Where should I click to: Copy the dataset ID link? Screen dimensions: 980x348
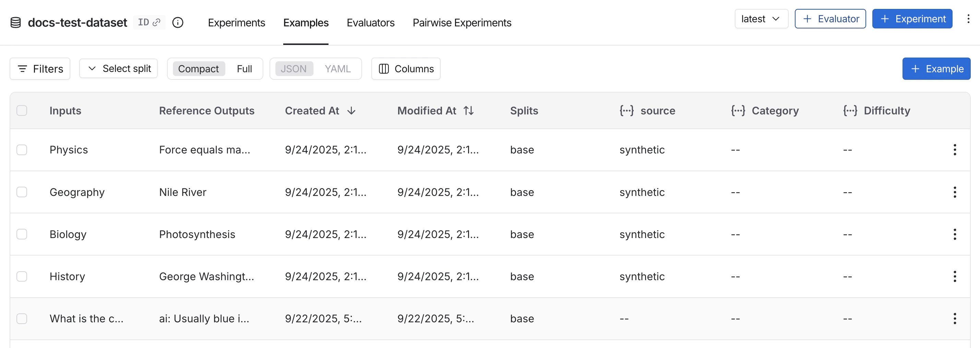156,22
